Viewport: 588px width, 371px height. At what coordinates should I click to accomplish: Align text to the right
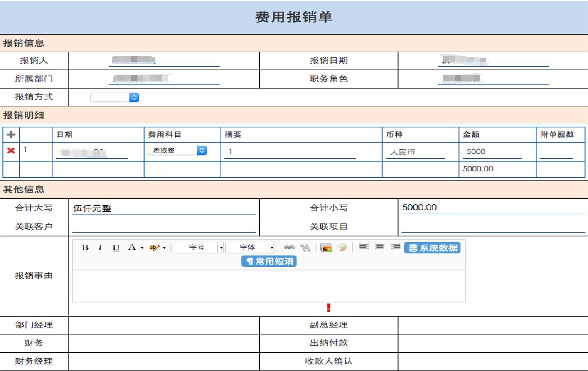pos(396,247)
